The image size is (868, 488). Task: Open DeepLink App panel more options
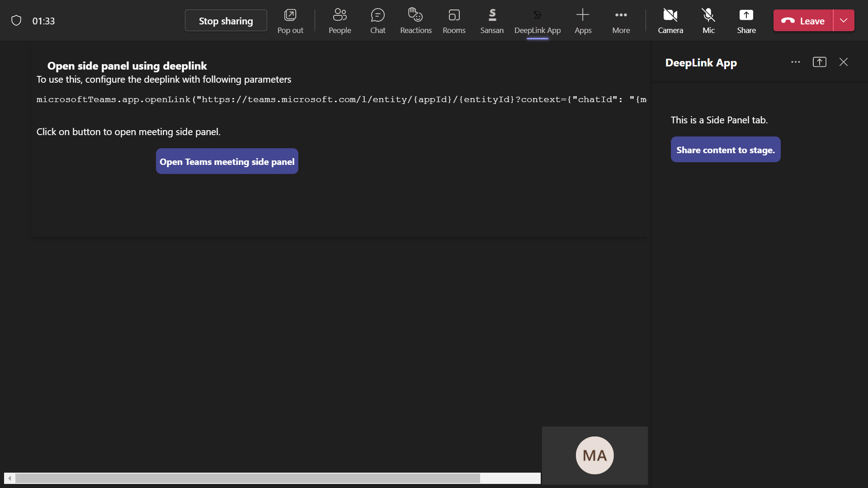tap(796, 62)
